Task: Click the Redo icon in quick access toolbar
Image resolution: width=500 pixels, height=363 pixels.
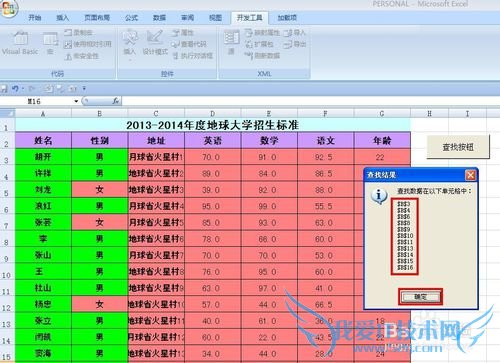Action: [x=32, y=89]
